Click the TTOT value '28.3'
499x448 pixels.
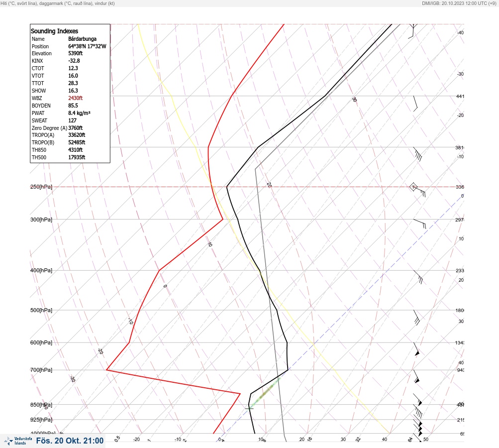coord(73,83)
